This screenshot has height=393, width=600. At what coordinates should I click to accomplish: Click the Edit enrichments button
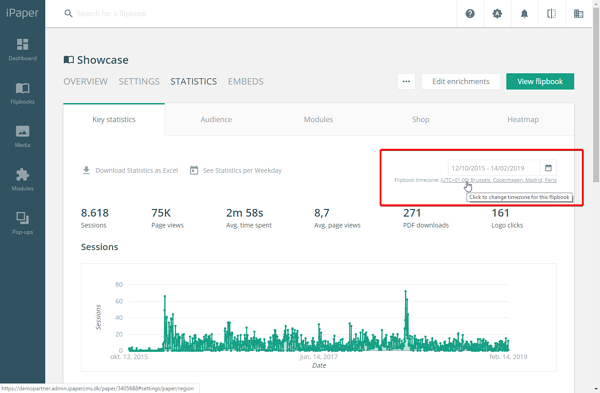coord(461,82)
